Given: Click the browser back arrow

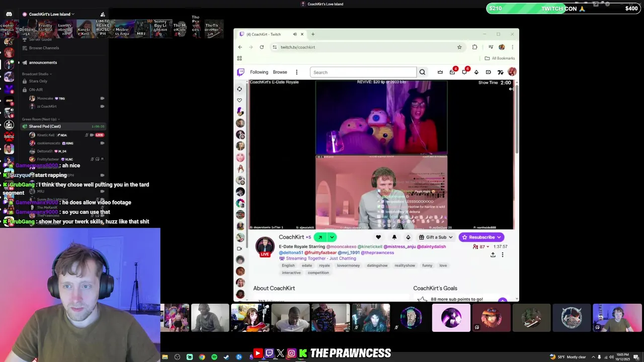Looking at the screenshot, I should [x=240, y=47].
